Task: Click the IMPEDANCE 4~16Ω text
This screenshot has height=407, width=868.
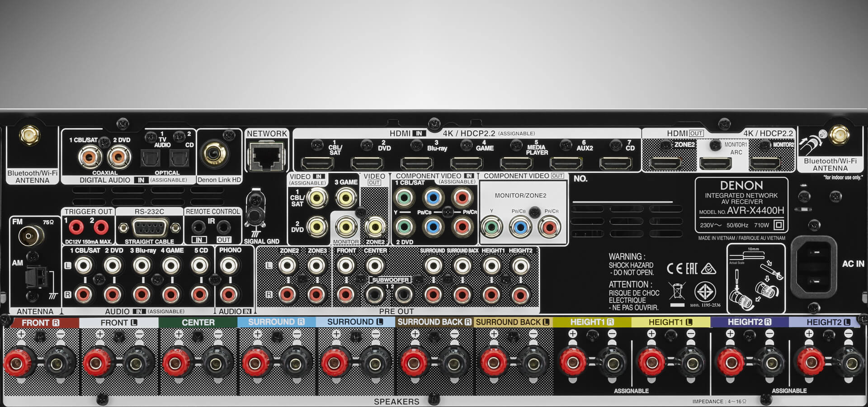Action: (720, 402)
